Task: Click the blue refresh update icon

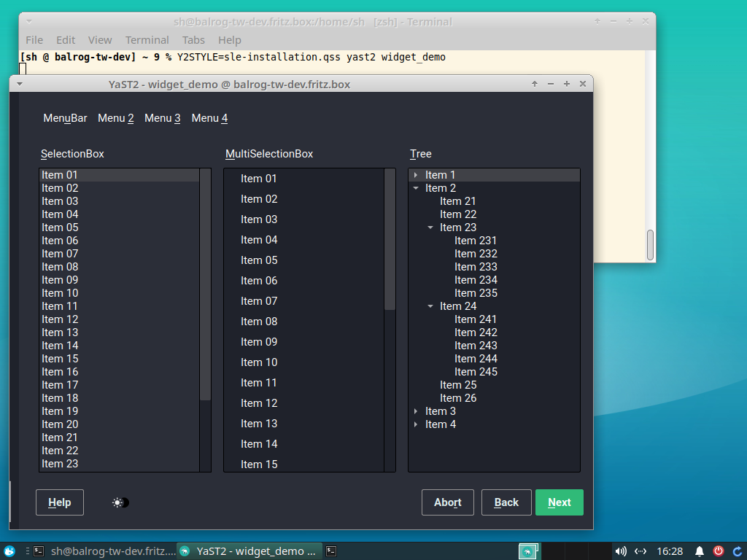Action: (737, 551)
